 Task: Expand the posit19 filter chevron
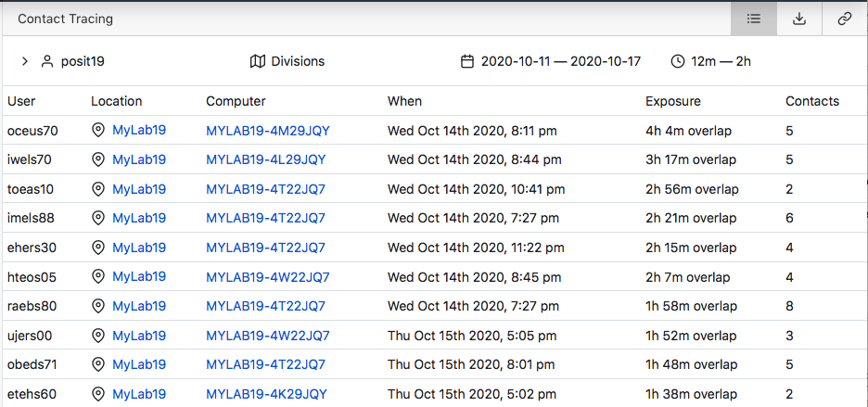24,61
